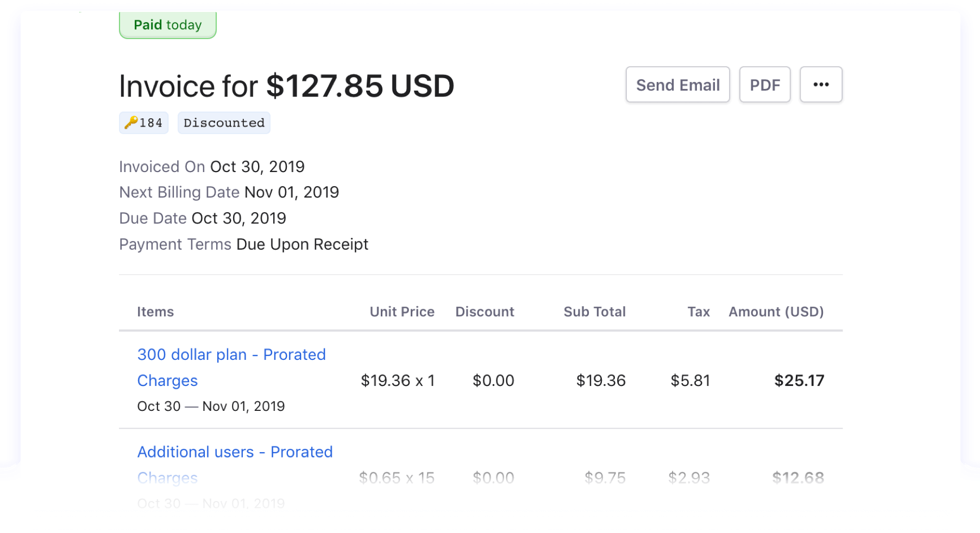Open the three-dots more options menu
This screenshot has height=533, width=980.
tap(820, 85)
